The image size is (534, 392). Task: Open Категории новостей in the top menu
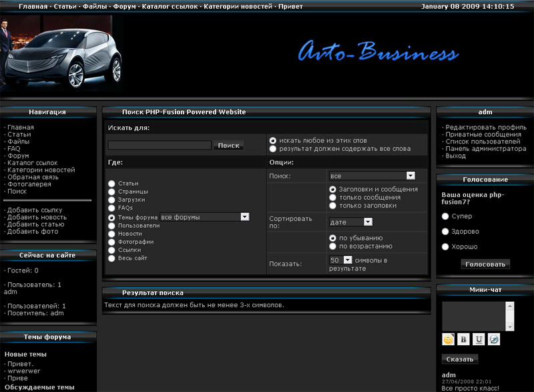coord(238,7)
